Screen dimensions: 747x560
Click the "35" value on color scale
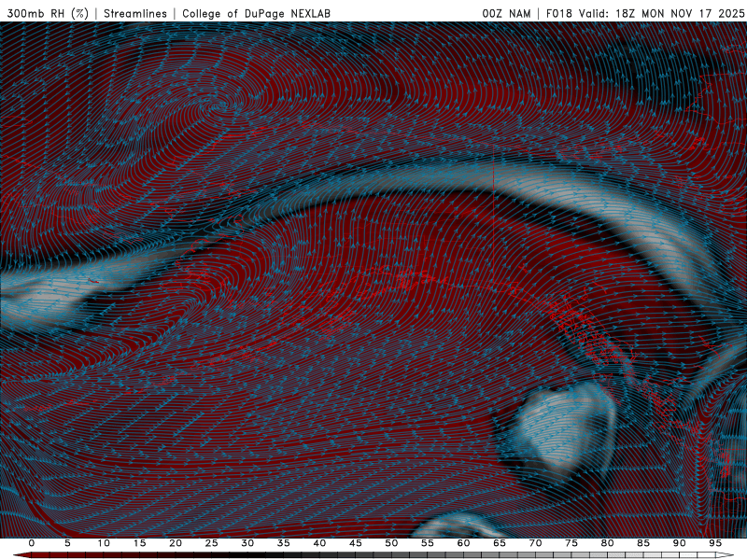(x=284, y=543)
